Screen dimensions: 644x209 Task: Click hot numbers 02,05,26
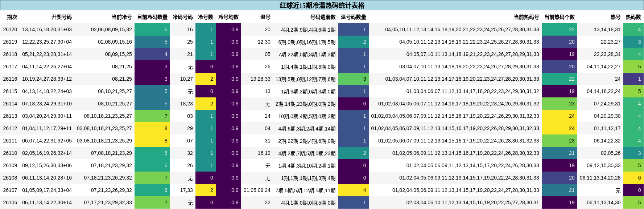point(611,153)
